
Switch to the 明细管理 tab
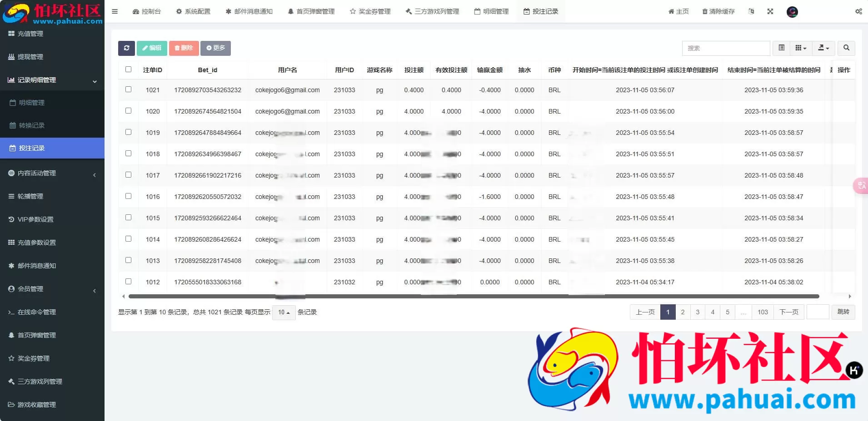click(x=490, y=11)
